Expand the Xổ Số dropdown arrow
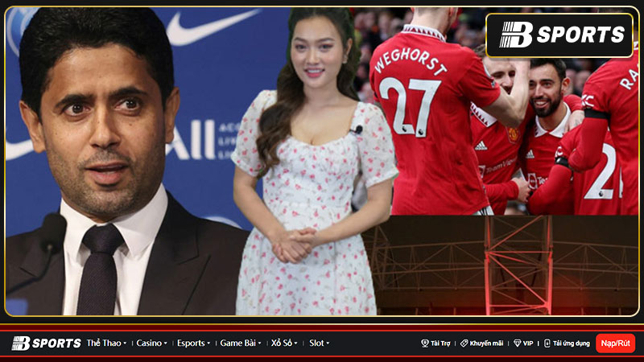Image resolution: width=644 pixels, height=362 pixels. coord(295,343)
